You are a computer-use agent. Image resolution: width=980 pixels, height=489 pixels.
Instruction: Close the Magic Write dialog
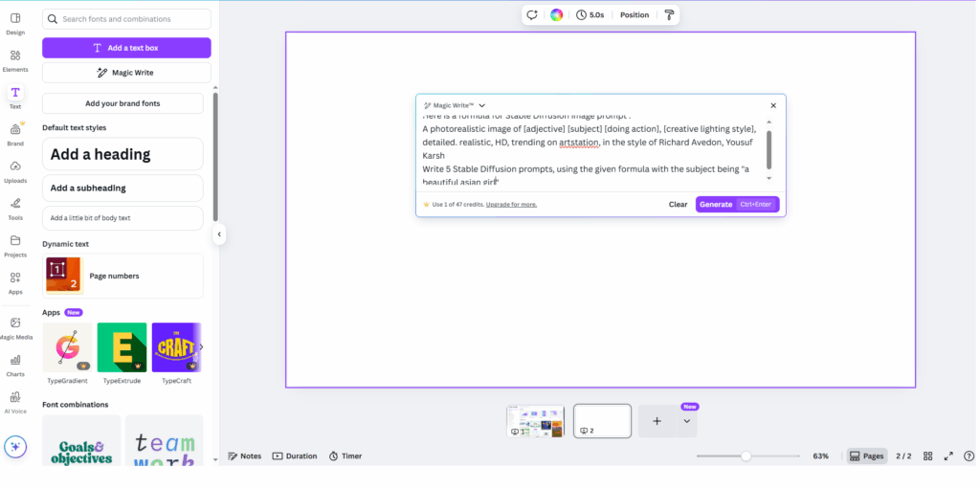pyautogui.click(x=773, y=105)
